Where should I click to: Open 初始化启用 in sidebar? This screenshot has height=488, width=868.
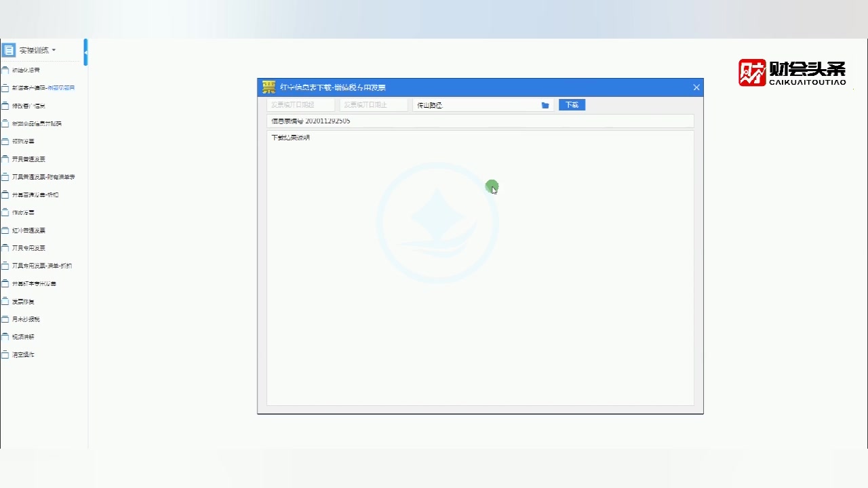(x=26, y=70)
